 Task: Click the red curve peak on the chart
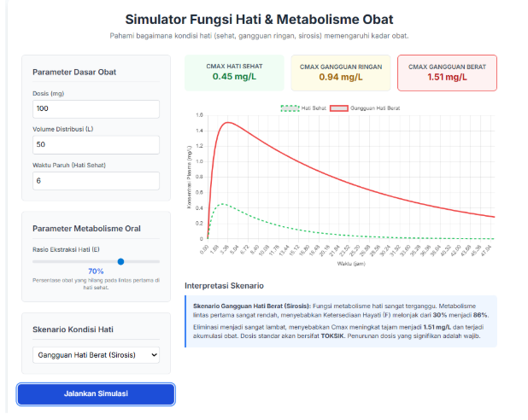tap(228, 123)
